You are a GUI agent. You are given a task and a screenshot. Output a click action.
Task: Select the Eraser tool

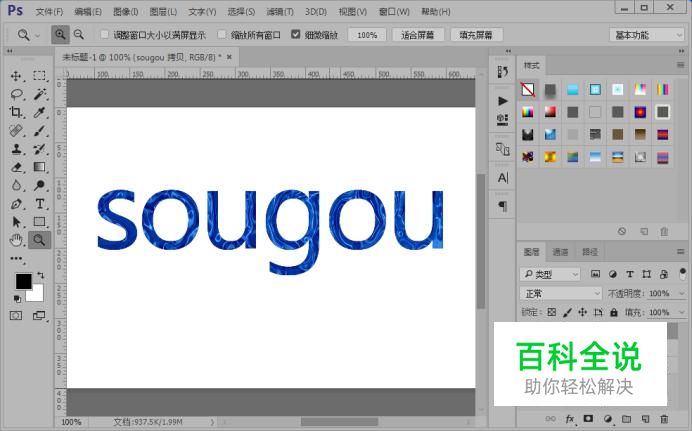pyautogui.click(x=16, y=167)
